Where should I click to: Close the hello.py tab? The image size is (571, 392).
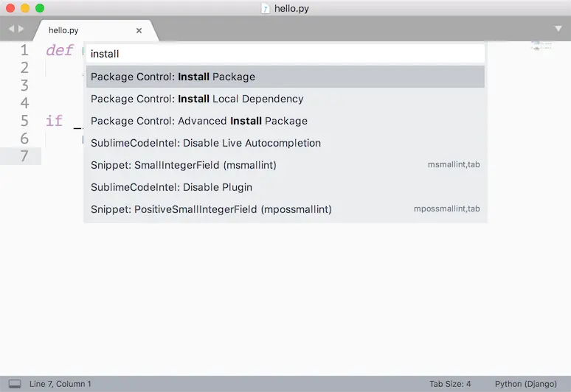pos(139,30)
